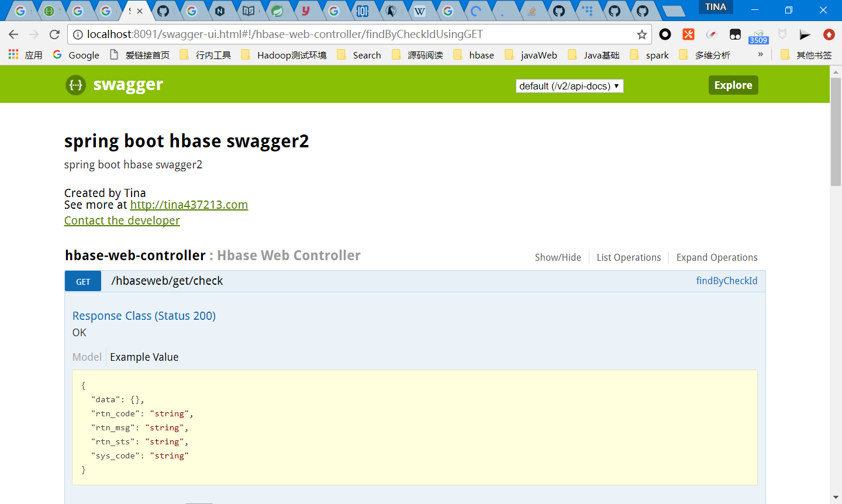Click the example JSON response box
Screen dimensions: 842x504
pyautogui.click(x=415, y=427)
